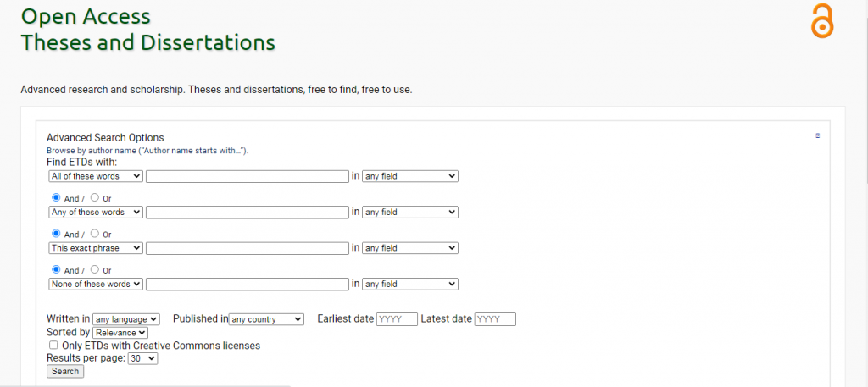Enable Only ETDs with Creative Commons licenses
868x387 pixels.
click(53, 345)
